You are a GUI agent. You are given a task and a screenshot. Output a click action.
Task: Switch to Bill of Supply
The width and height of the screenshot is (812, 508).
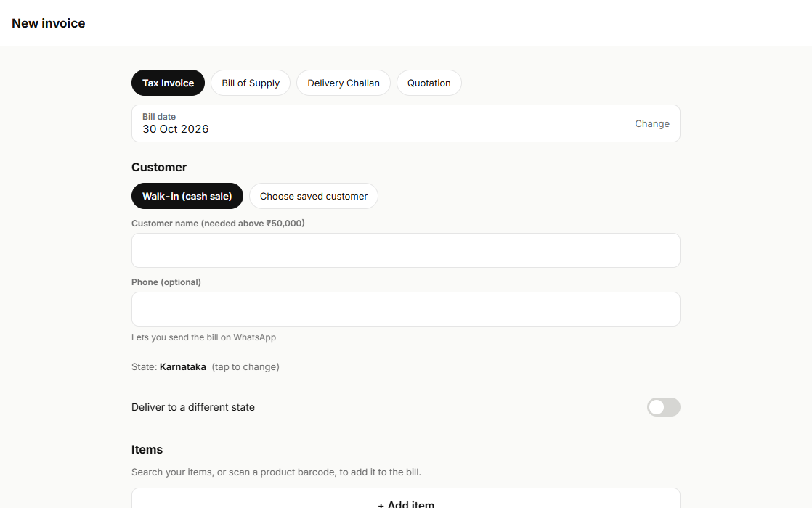[x=251, y=83]
